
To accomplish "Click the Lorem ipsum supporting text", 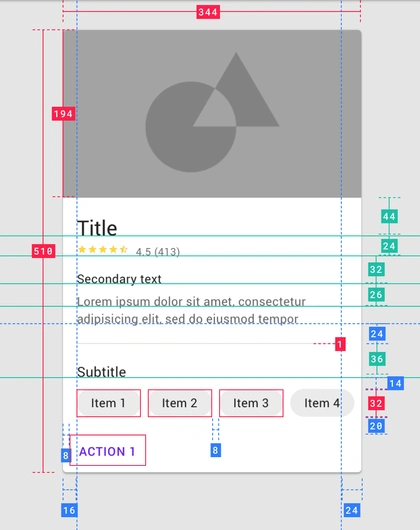I will 191,310.
